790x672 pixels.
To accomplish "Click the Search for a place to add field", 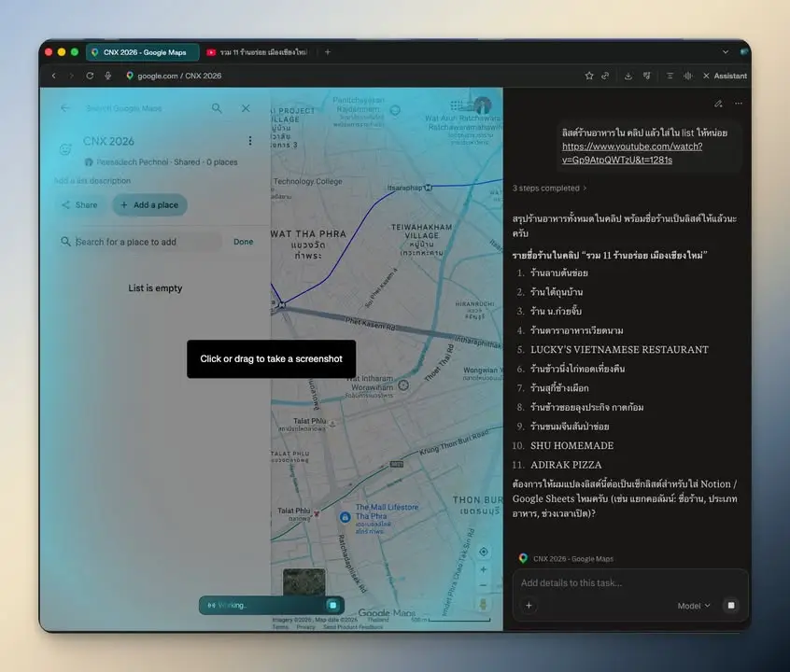I will [x=141, y=242].
